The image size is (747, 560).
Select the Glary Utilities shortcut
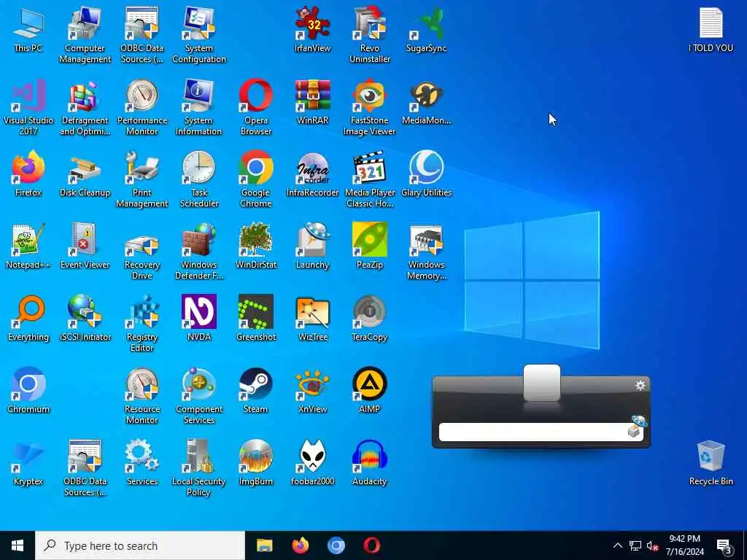(426, 174)
